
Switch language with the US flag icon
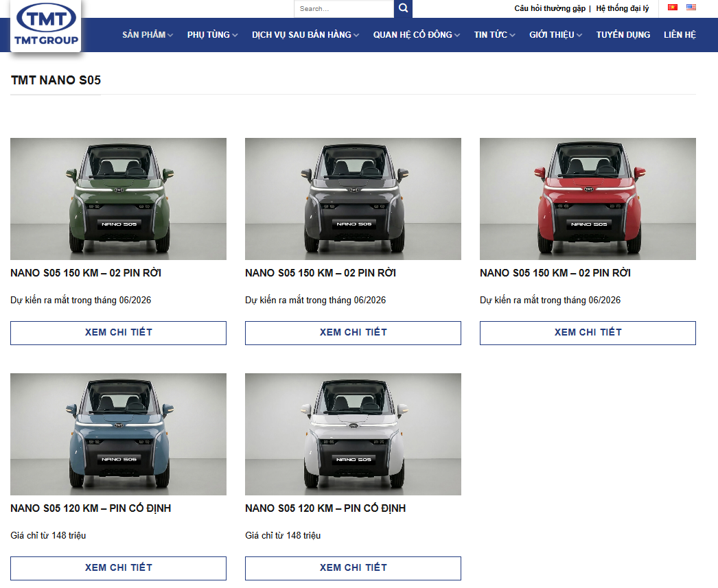(x=691, y=7)
